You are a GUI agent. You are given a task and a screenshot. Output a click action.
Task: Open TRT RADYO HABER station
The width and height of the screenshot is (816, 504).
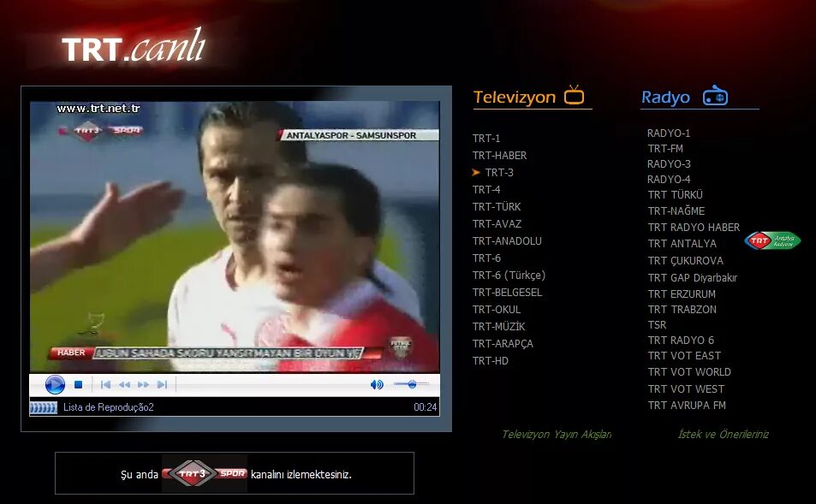[x=694, y=228]
